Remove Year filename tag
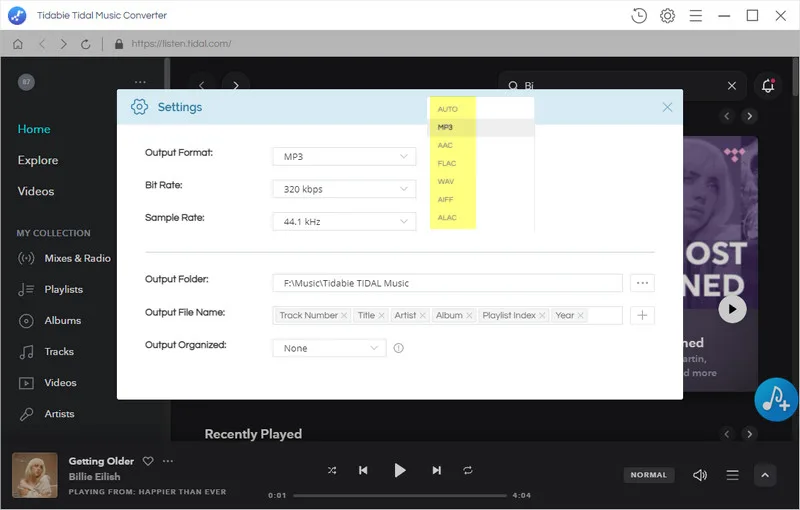 pos(580,316)
